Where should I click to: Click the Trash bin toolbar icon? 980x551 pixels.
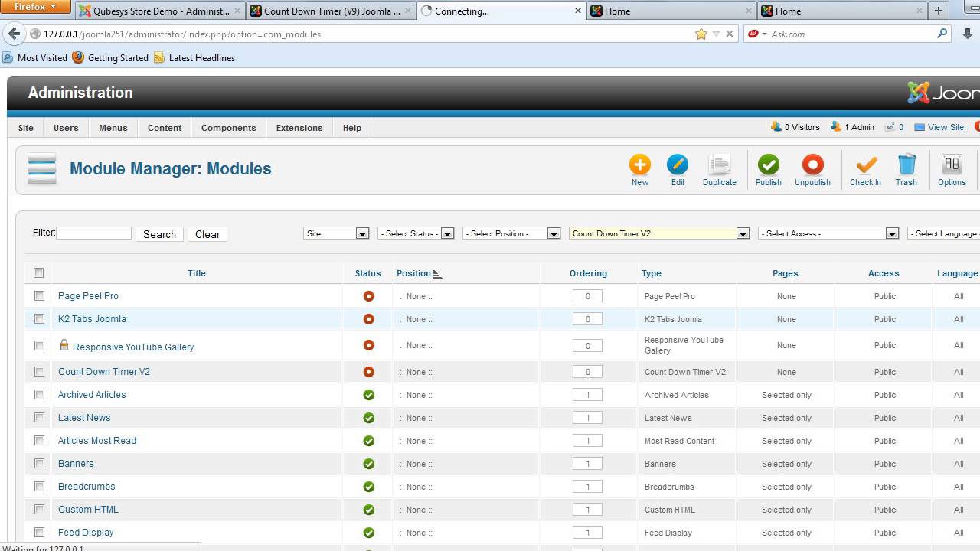coord(906,170)
